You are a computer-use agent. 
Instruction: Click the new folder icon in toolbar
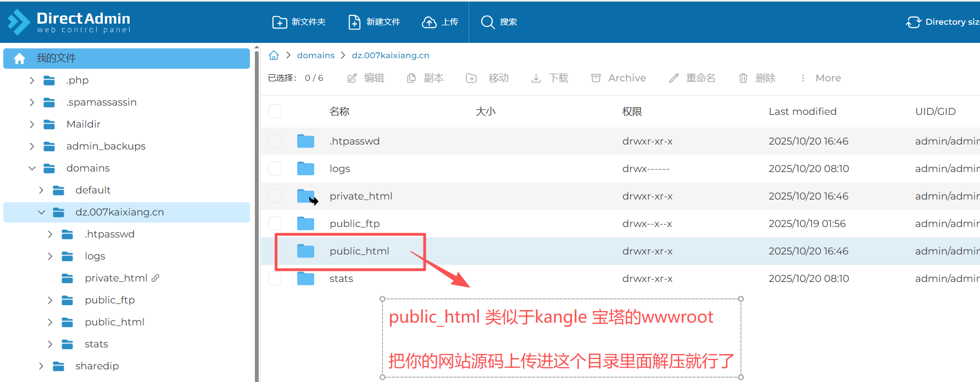pos(279,22)
